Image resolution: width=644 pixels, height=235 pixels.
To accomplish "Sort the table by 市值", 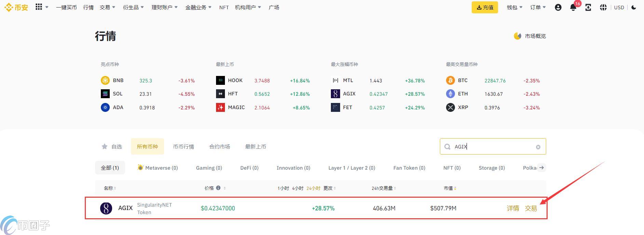I will [450, 188].
